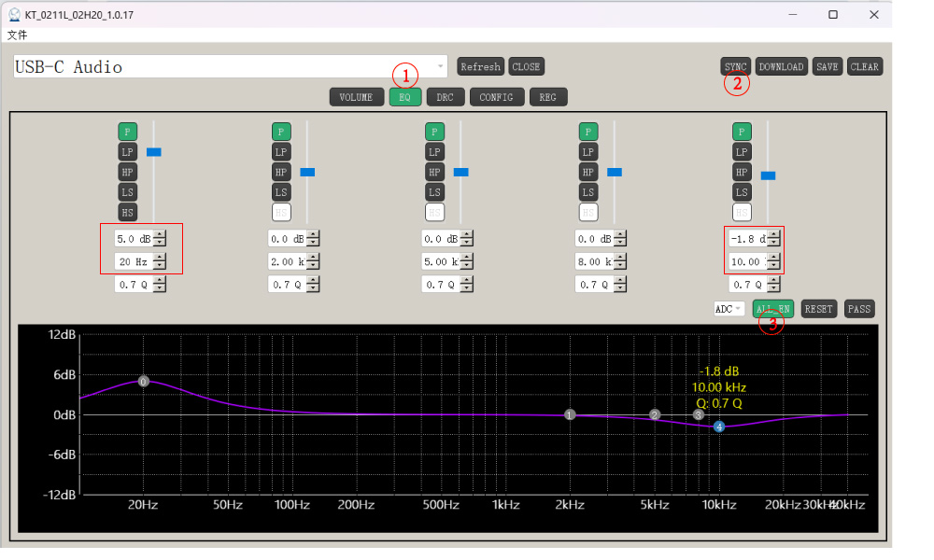Open the USB-C Audio device dropdown

tap(440, 67)
